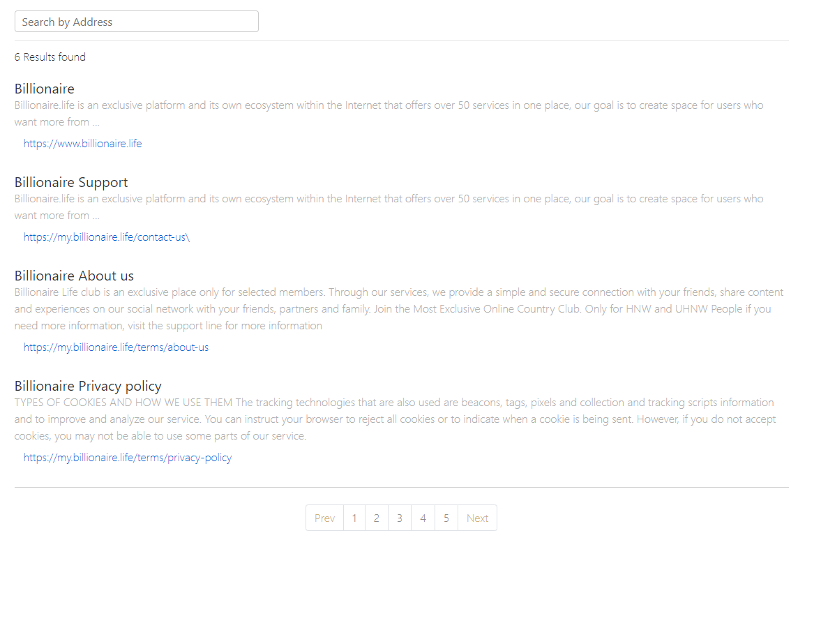
Task: Go to the next page with Next
Action: coord(478,518)
